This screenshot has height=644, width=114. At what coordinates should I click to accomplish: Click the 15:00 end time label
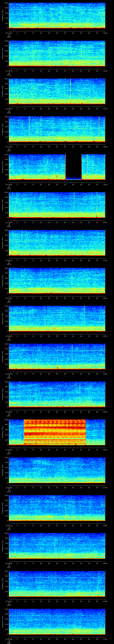105,33
